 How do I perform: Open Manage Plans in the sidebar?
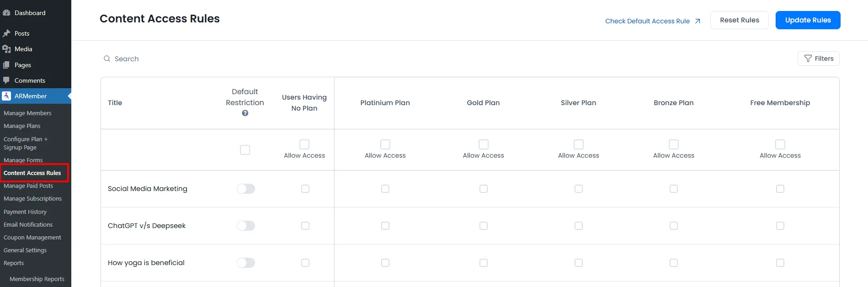(22, 126)
